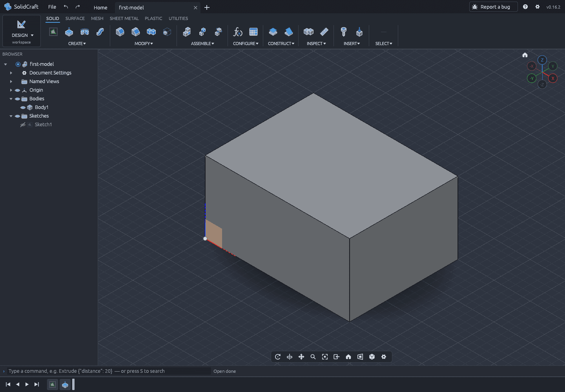The image size is (565, 392).
Task: Collapse the Bodies folder
Action: (11, 99)
